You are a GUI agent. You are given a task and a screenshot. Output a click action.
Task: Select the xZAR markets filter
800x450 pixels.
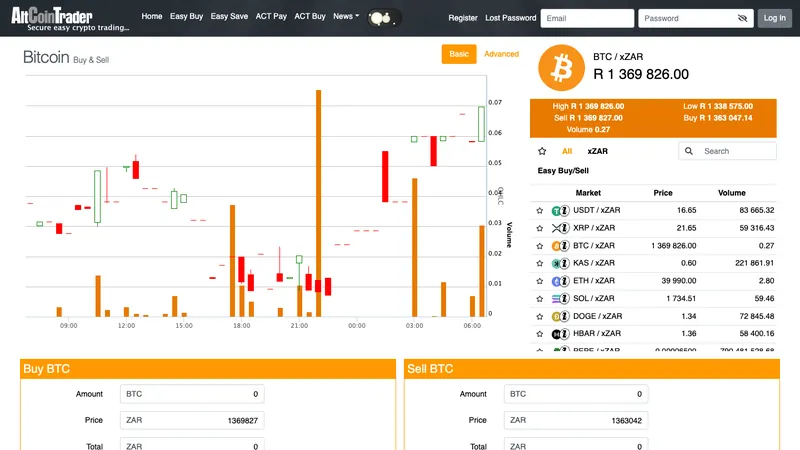point(597,151)
